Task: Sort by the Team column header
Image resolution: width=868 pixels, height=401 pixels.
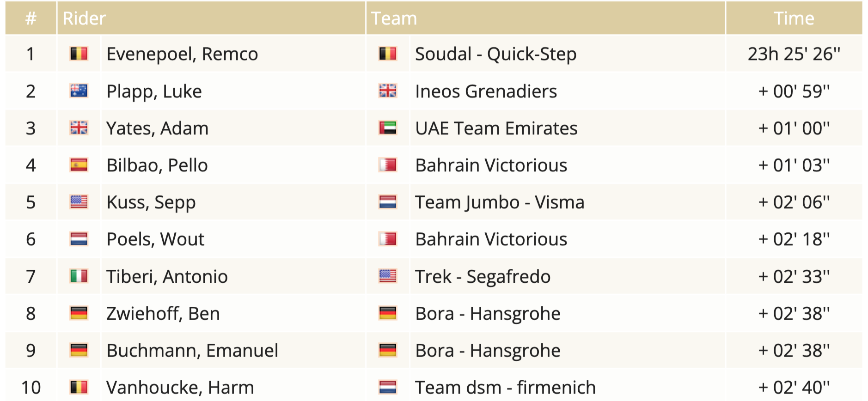Action: pos(394,18)
